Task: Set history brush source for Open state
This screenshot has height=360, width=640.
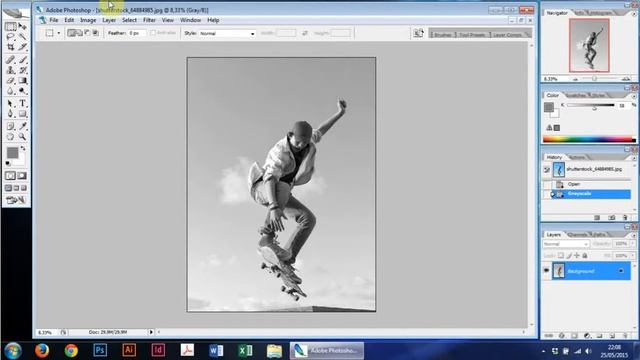Action: (x=547, y=184)
